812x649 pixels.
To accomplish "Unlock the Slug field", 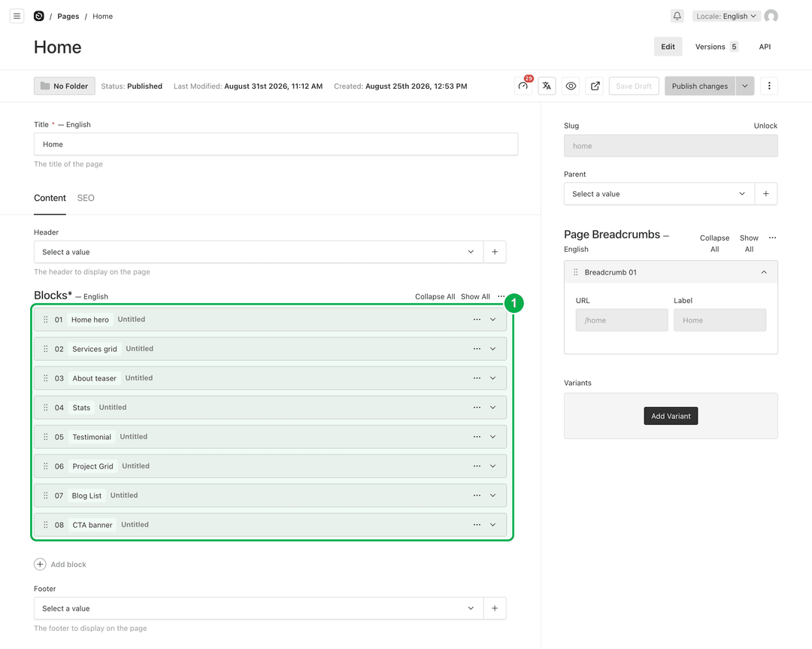I will tap(765, 126).
